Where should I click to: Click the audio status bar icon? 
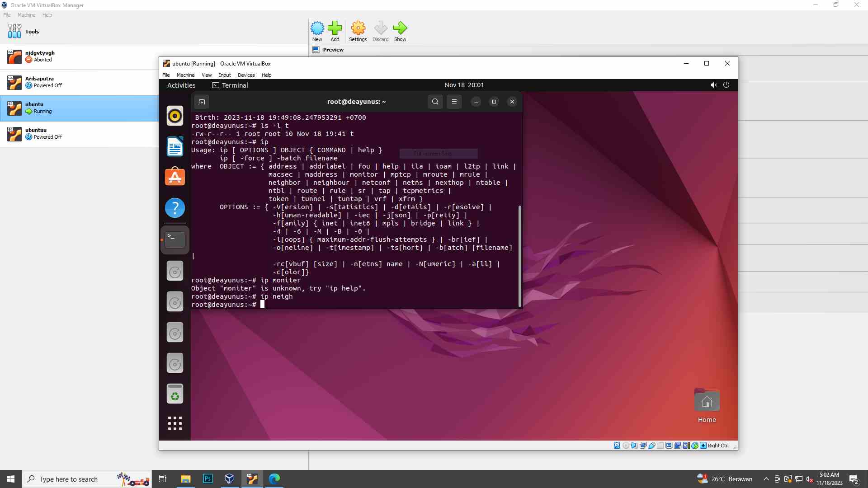[634, 446]
